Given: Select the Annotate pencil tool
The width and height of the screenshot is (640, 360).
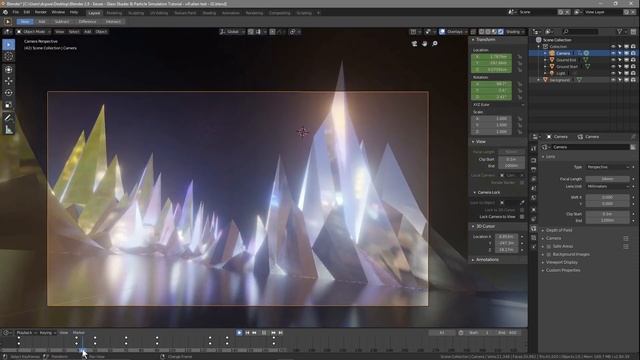Looking at the screenshot, I should (9, 118).
